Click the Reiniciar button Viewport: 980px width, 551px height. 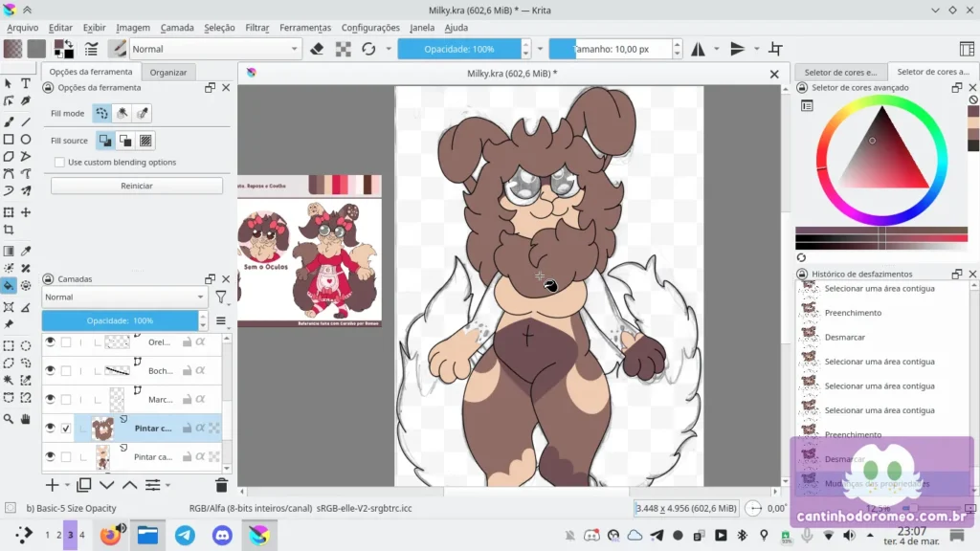coord(136,186)
